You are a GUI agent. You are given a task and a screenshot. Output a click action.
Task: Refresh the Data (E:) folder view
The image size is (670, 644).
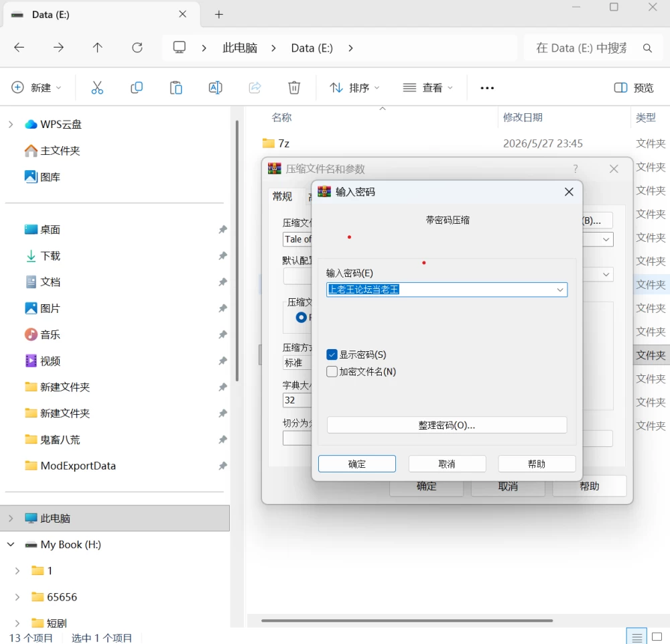coord(137,48)
